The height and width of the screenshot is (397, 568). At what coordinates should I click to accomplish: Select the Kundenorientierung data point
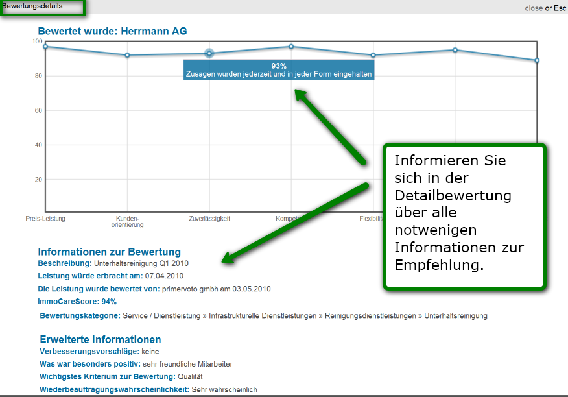(x=127, y=55)
